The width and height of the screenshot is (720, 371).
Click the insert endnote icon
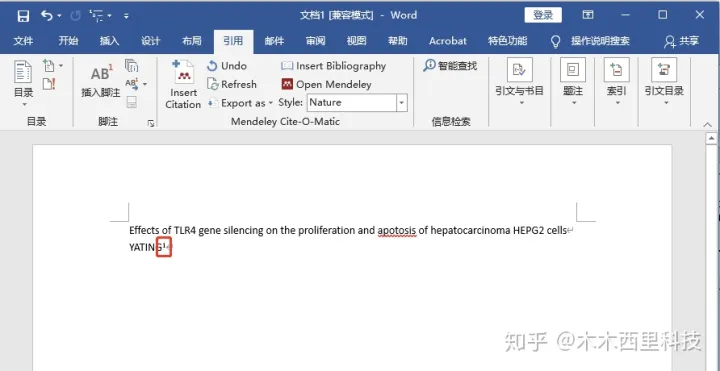(x=131, y=66)
